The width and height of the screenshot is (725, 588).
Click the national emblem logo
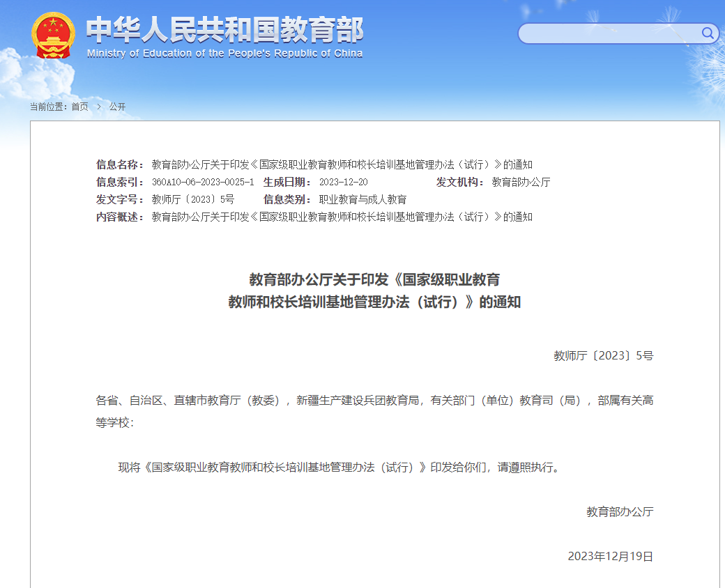click(52, 36)
